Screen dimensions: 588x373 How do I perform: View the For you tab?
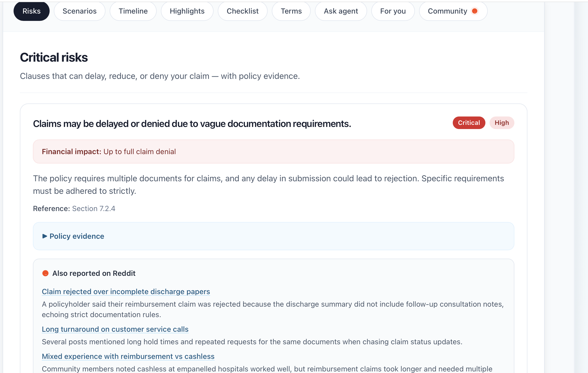tap(393, 11)
